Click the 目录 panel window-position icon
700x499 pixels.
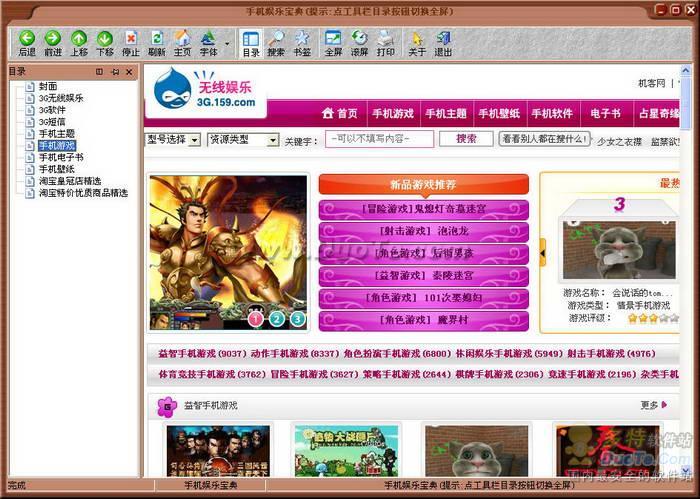[x=99, y=71]
